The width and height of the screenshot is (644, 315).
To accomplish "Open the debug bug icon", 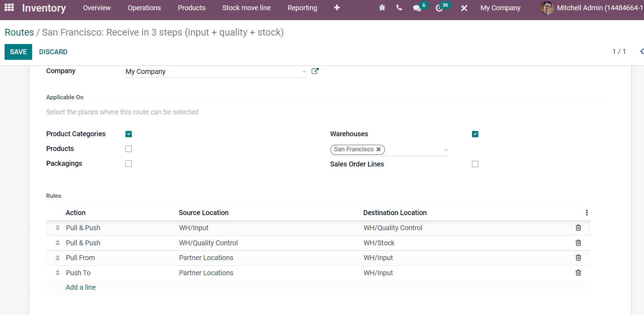I will coord(382,8).
